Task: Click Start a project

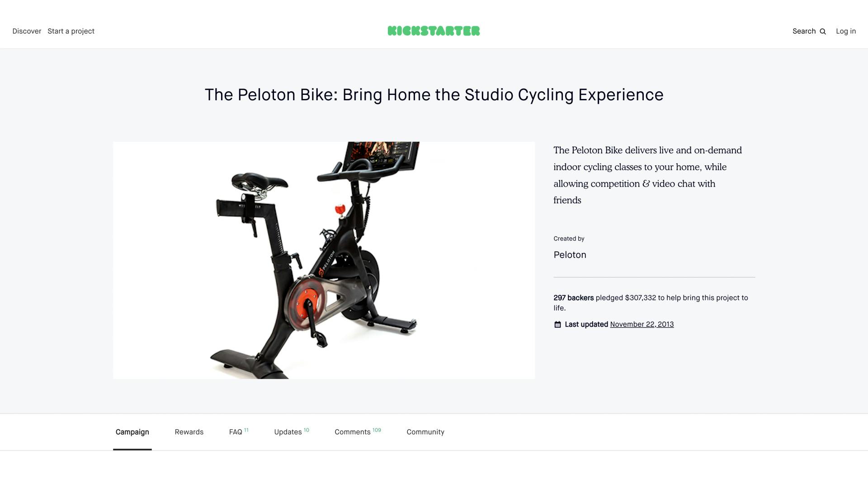Action: pos(71,31)
